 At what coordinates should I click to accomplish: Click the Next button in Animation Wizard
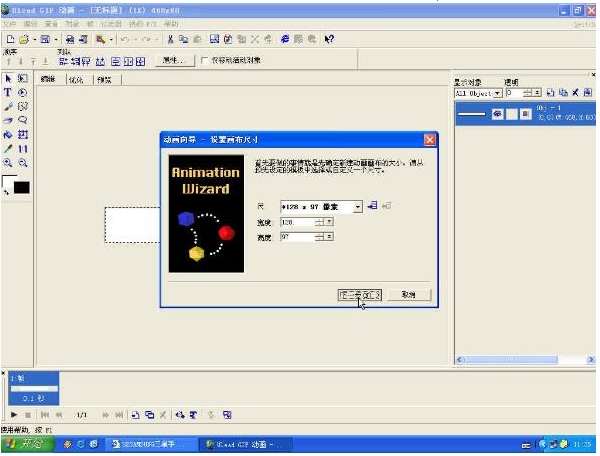pyautogui.click(x=360, y=295)
